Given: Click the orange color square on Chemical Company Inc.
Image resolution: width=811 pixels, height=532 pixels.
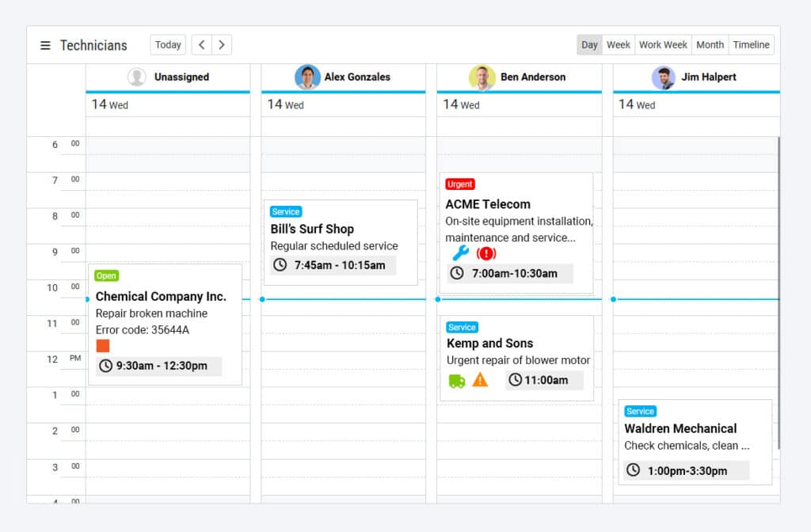Looking at the screenshot, I should pyautogui.click(x=103, y=345).
